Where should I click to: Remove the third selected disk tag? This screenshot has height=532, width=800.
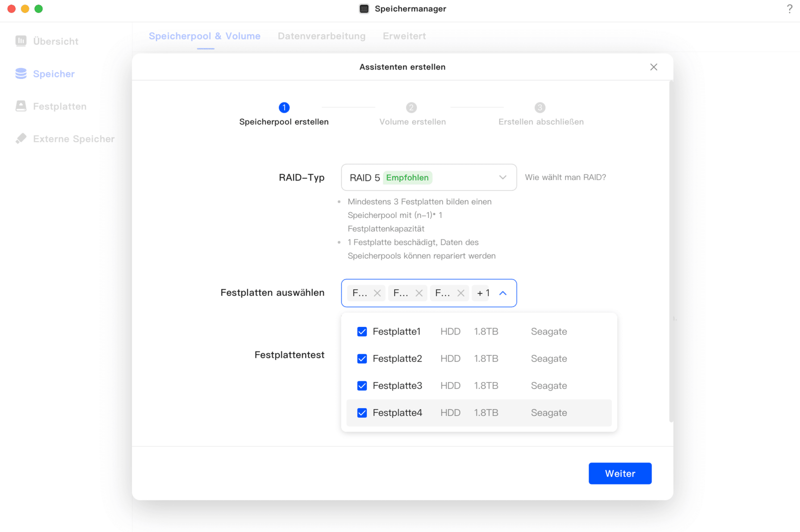(x=460, y=293)
